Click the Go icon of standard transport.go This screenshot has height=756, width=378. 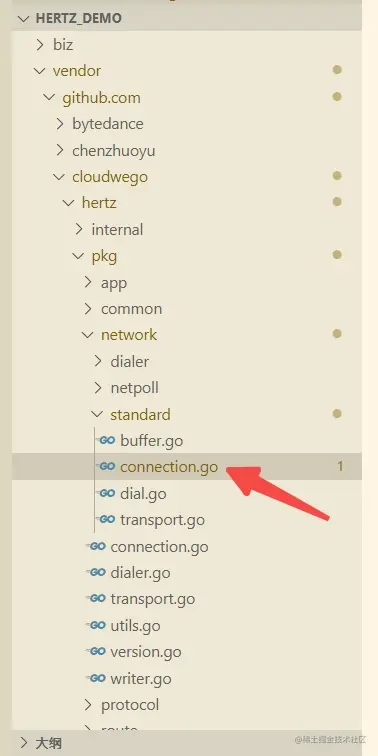click(107, 520)
